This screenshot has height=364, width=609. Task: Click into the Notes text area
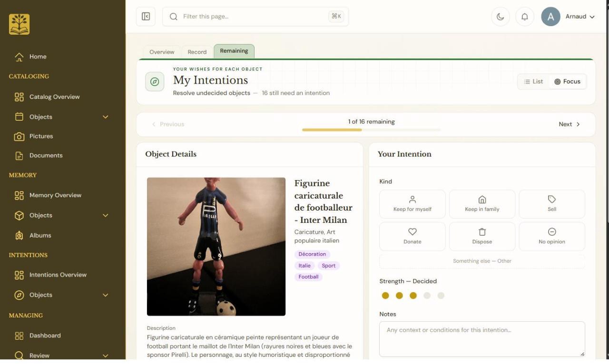pyautogui.click(x=482, y=339)
